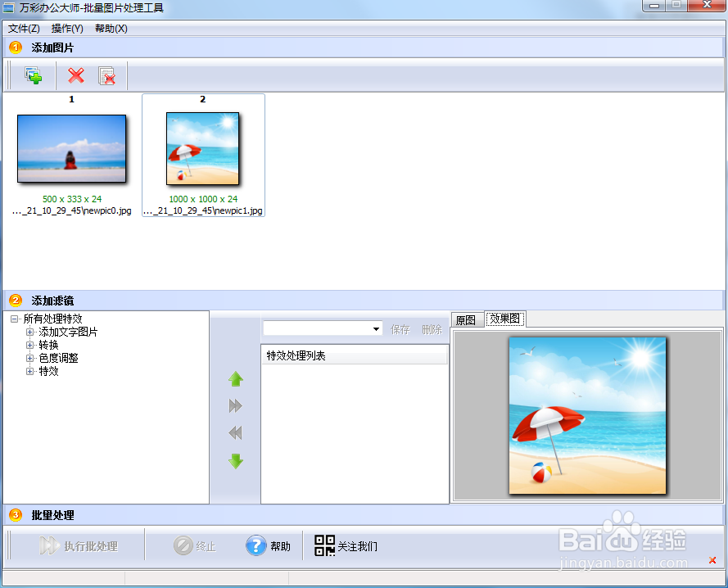The height and width of the screenshot is (588, 728).
Task: Select the 添加文字图片 tree item
Action: [68, 332]
